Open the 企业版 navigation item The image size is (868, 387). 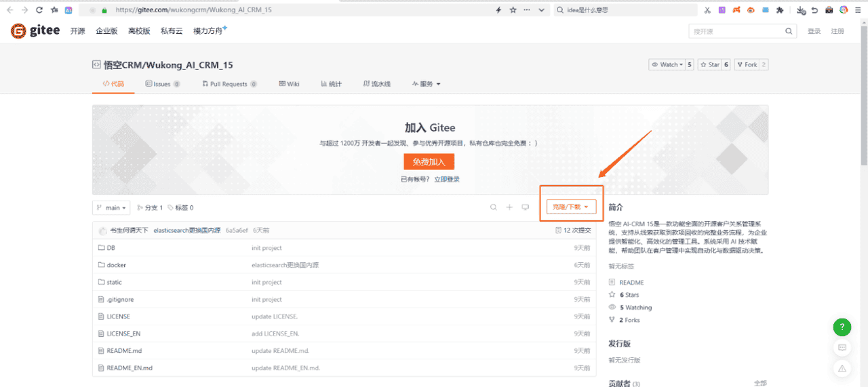(106, 31)
